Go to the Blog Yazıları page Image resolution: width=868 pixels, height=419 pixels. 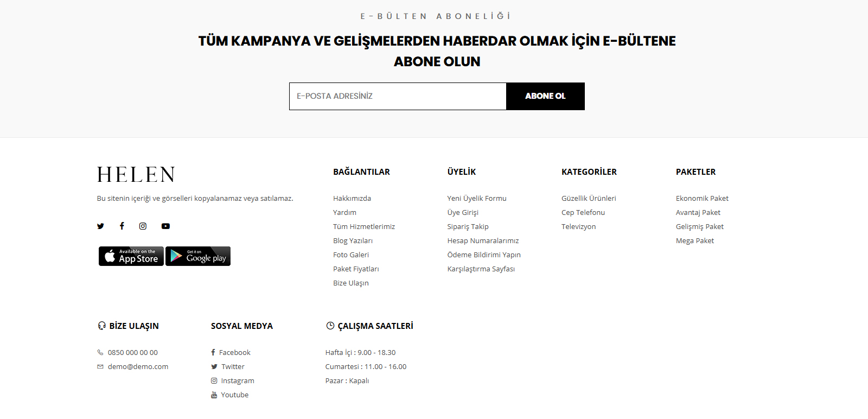(353, 241)
